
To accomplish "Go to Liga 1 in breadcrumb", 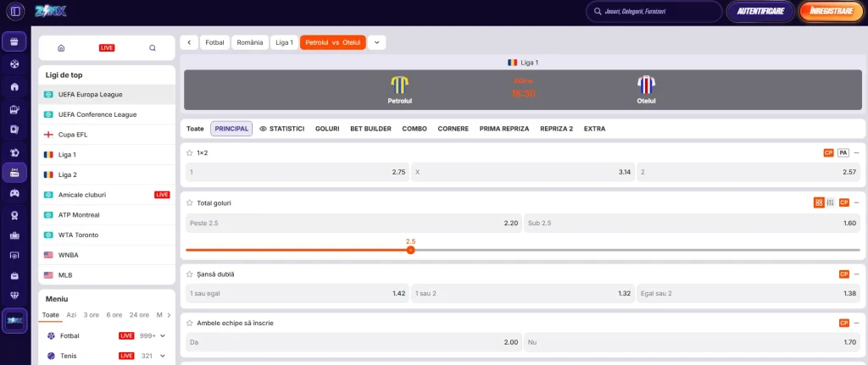I will coord(285,42).
